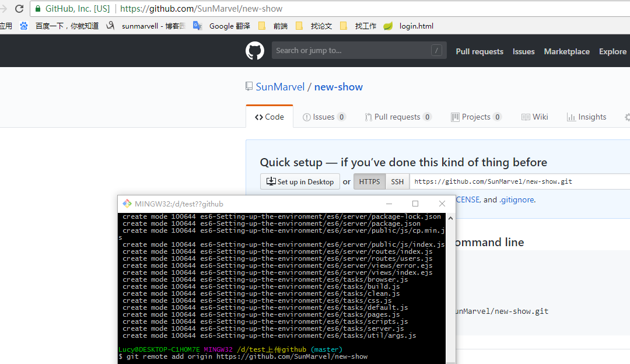Screen dimensions: 630x364
Task: Maximize the MINGW32 terminal window
Action: click(x=415, y=204)
